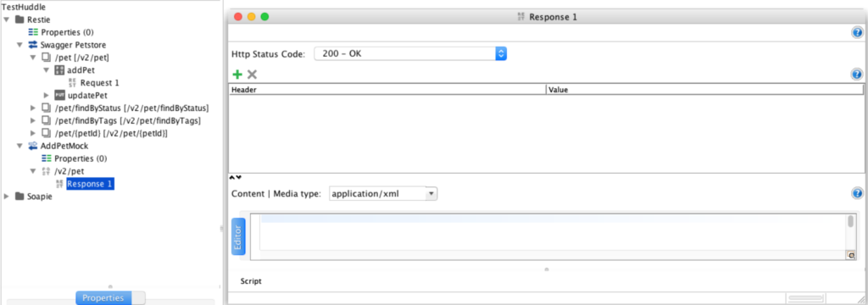Click help icon above the Header table
This screenshot has height=305, width=868.
click(857, 75)
